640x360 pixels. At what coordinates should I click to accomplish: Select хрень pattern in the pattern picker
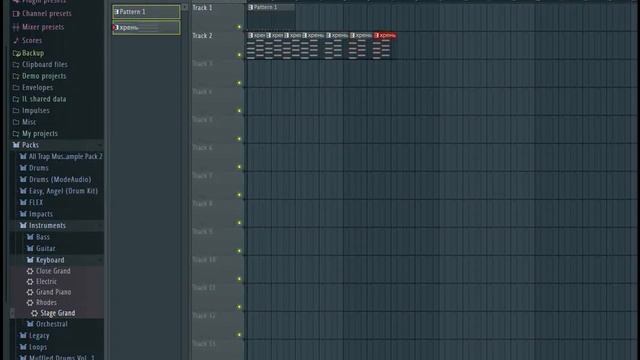pos(146,28)
